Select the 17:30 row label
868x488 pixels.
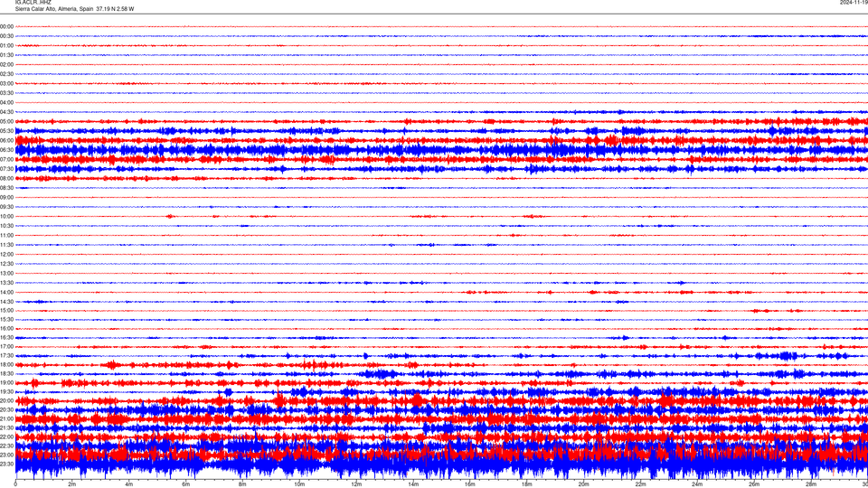[x=6, y=356]
